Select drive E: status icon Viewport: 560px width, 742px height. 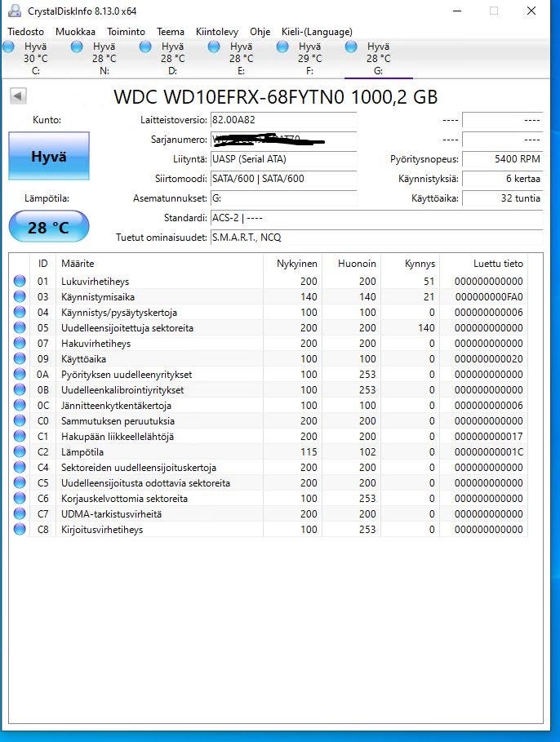[x=214, y=47]
